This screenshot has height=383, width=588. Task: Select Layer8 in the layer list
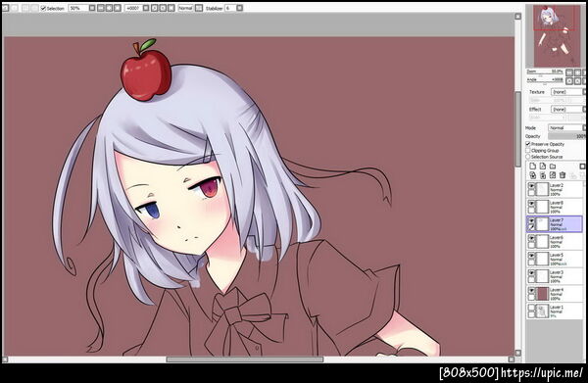(555, 207)
